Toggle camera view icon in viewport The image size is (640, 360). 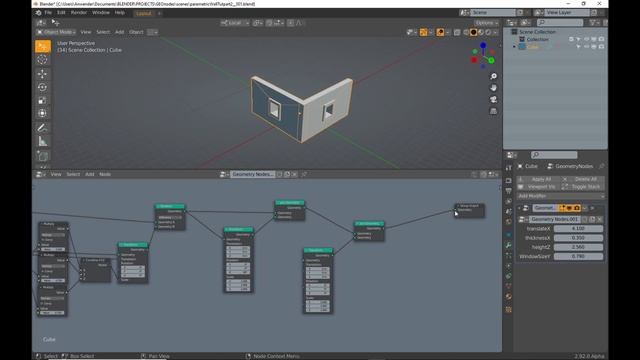click(x=493, y=99)
